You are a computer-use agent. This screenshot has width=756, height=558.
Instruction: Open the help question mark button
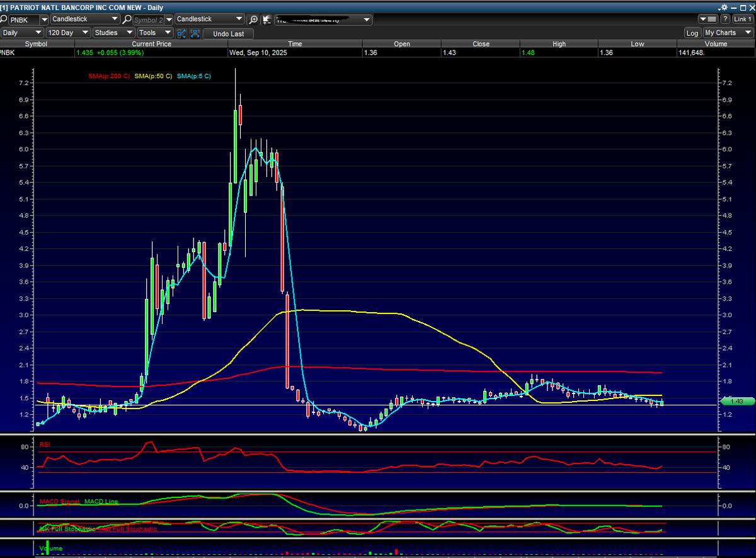pyautogui.click(x=726, y=20)
